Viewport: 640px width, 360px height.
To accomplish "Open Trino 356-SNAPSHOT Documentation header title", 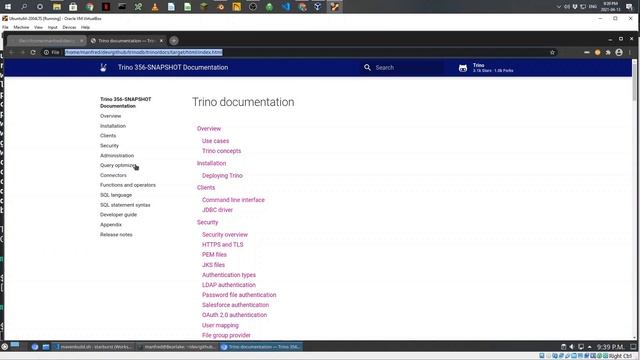I will [173, 67].
